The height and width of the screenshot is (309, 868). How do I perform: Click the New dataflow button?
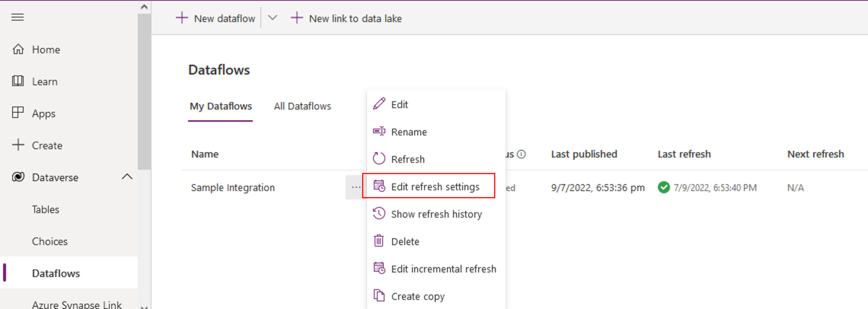tap(216, 18)
